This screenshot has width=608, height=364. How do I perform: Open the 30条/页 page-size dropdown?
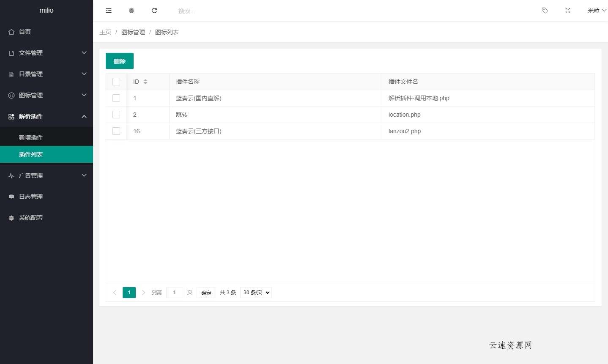click(255, 292)
